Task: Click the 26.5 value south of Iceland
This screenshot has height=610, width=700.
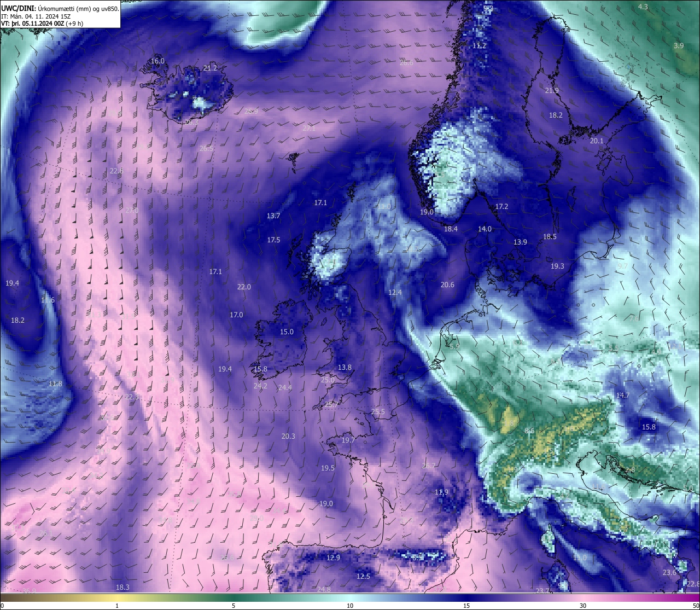Action: point(206,148)
